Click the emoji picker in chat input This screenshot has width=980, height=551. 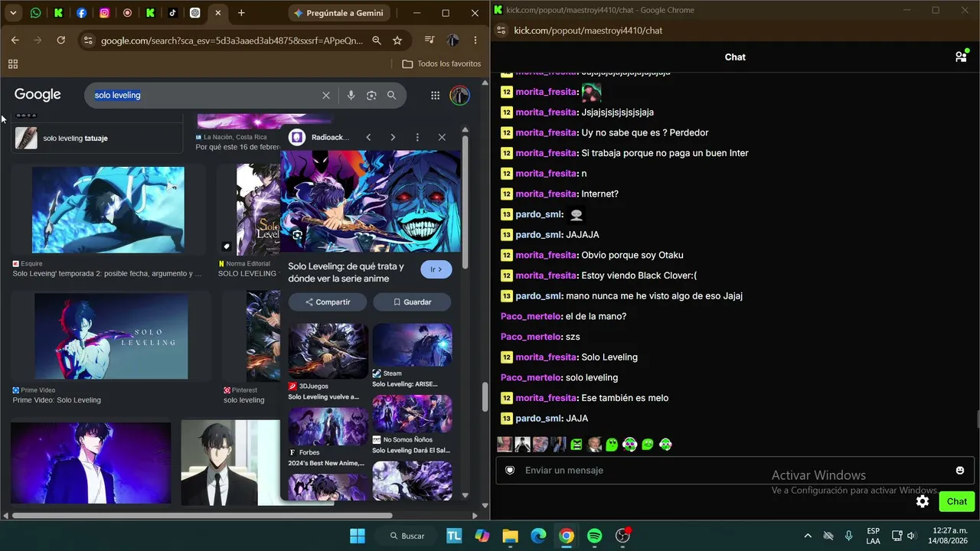[960, 470]
